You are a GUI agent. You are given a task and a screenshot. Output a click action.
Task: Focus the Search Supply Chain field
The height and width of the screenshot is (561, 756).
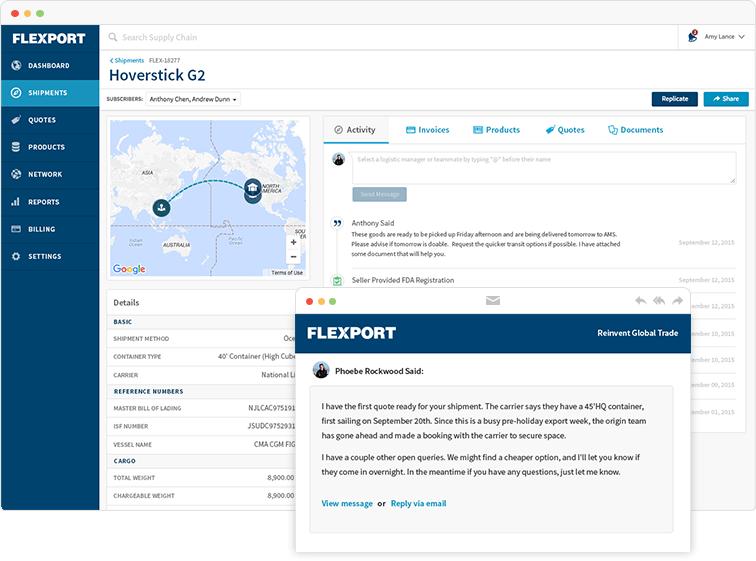(389, 37)
